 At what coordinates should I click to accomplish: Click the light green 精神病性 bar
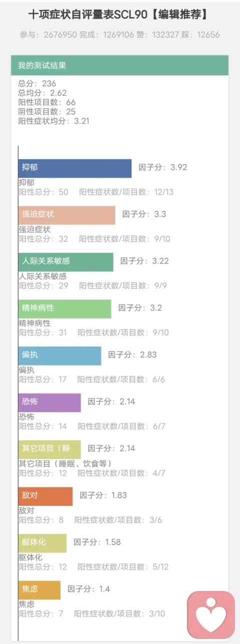coord(65,309)
